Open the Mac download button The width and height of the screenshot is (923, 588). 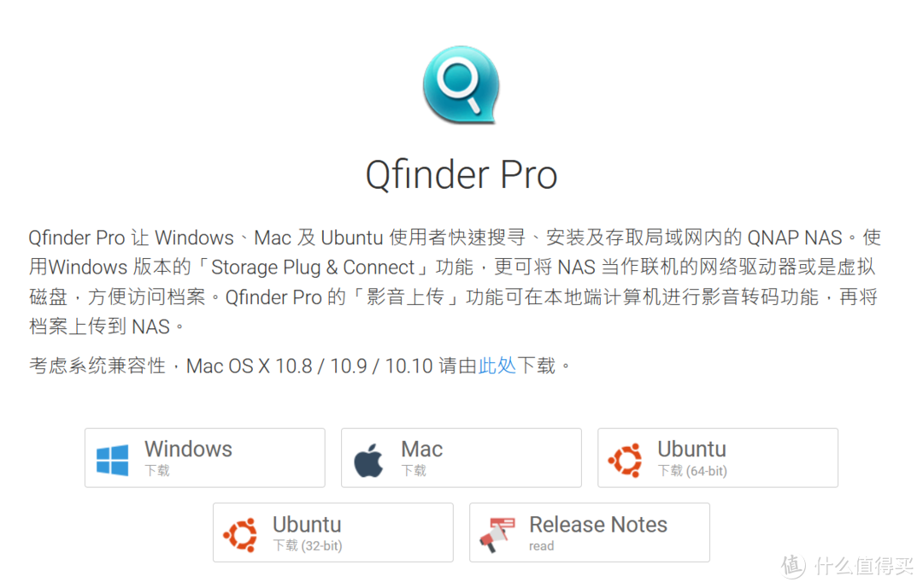(x=461, y=458)
